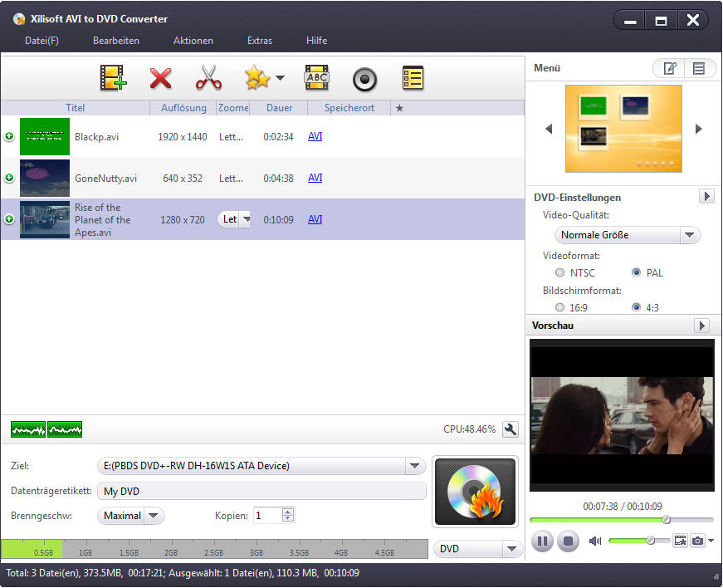This screenshot has width=723, height=588.
Task: Open the ABC subtitle tool
Action: pos(317,77)
